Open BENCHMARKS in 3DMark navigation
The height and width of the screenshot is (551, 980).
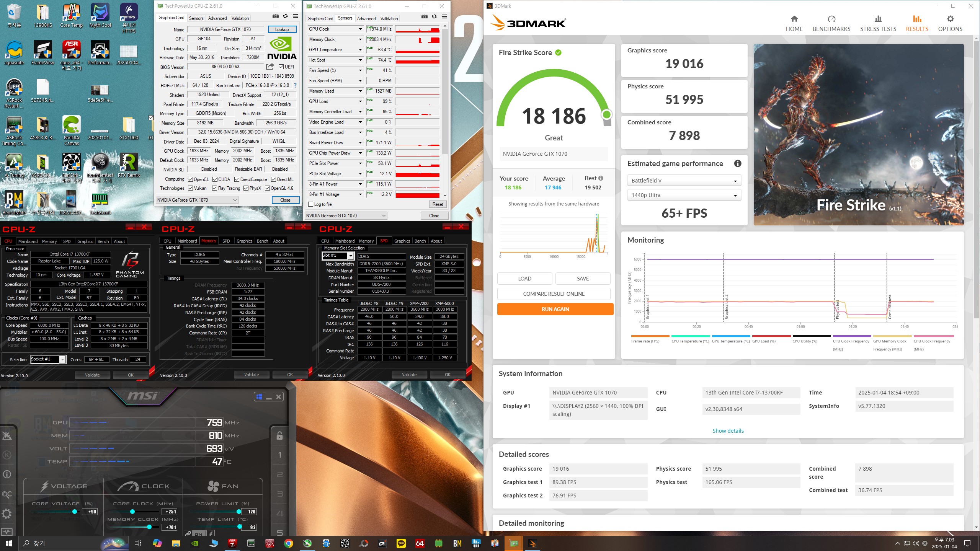831,24
